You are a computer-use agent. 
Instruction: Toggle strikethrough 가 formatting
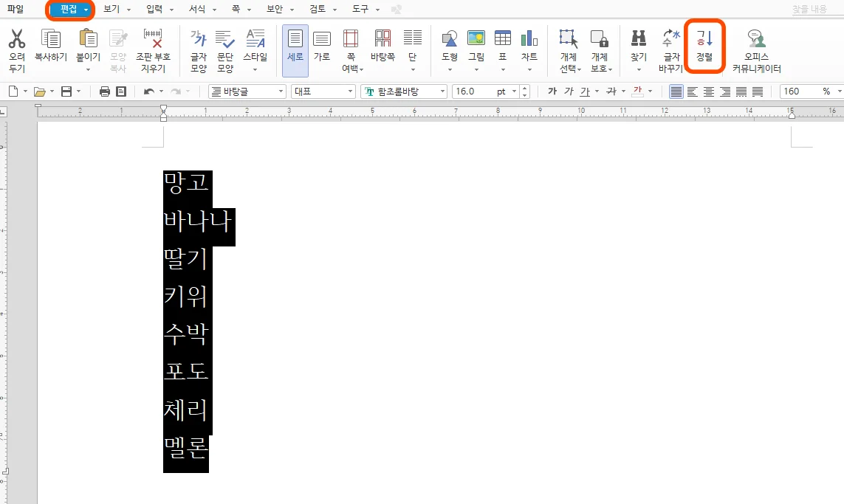611,92
